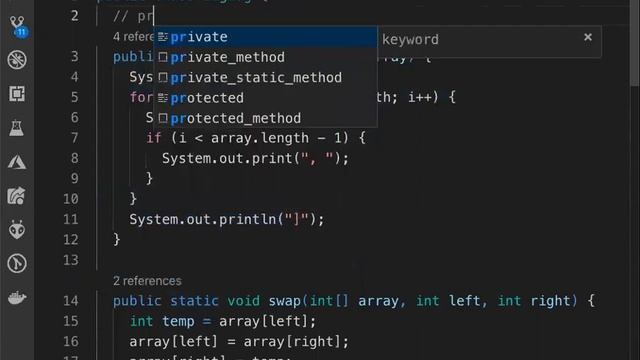640x360 pixels.
Task: Open the sidebar icon just above PlatformIO
Action: click(x=17, y=196)
